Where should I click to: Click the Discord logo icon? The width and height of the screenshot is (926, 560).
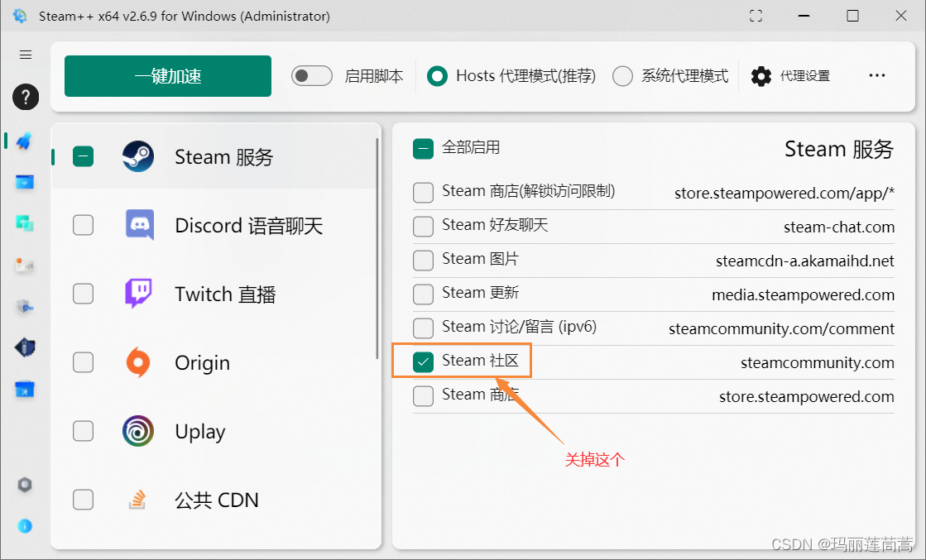tap(139, 225)
